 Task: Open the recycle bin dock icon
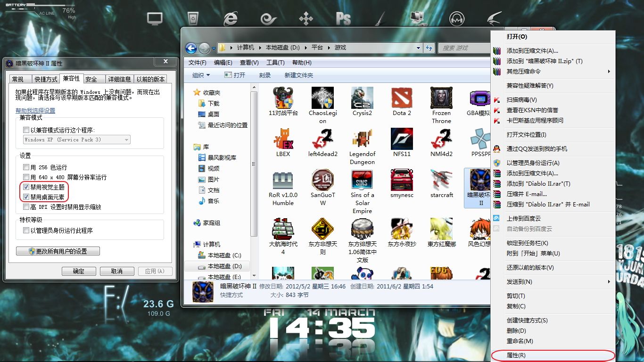[x=192, y=19]
